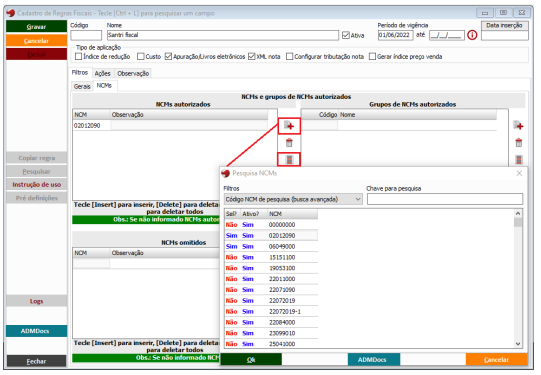541x375 pixels.
Task: Click 02012090 in NCMs autorizados table
Action: click(x=87, y=126)
